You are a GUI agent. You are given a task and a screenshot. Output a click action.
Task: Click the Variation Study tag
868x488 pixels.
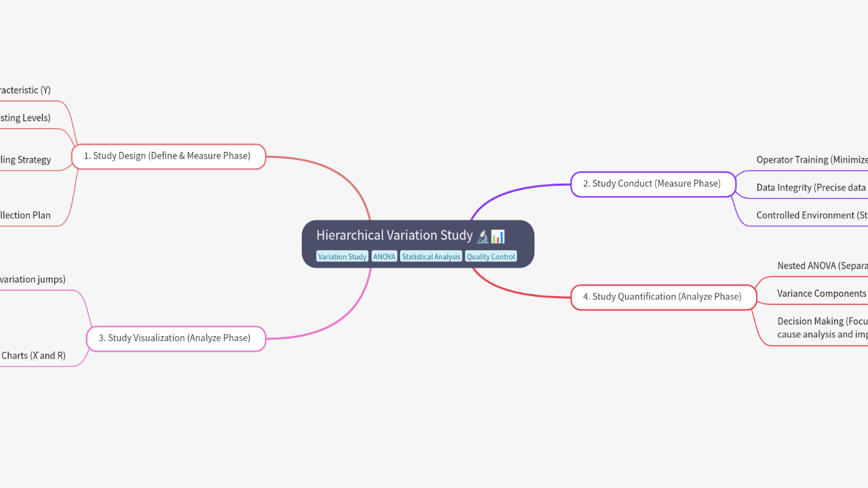tap(342, 257)
